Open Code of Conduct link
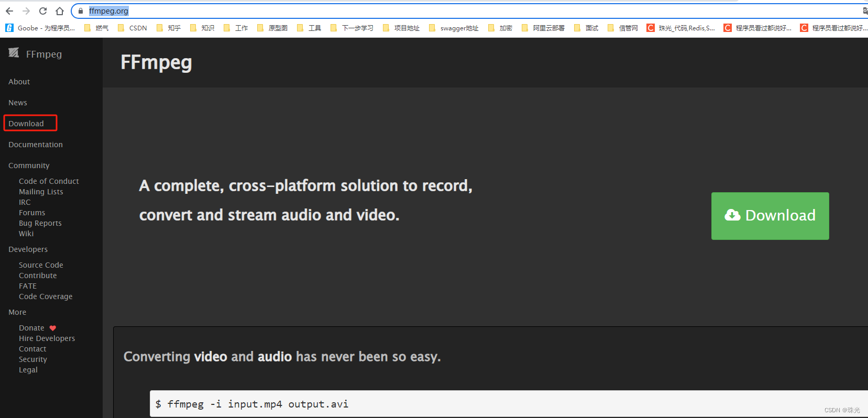 point(49,181)
